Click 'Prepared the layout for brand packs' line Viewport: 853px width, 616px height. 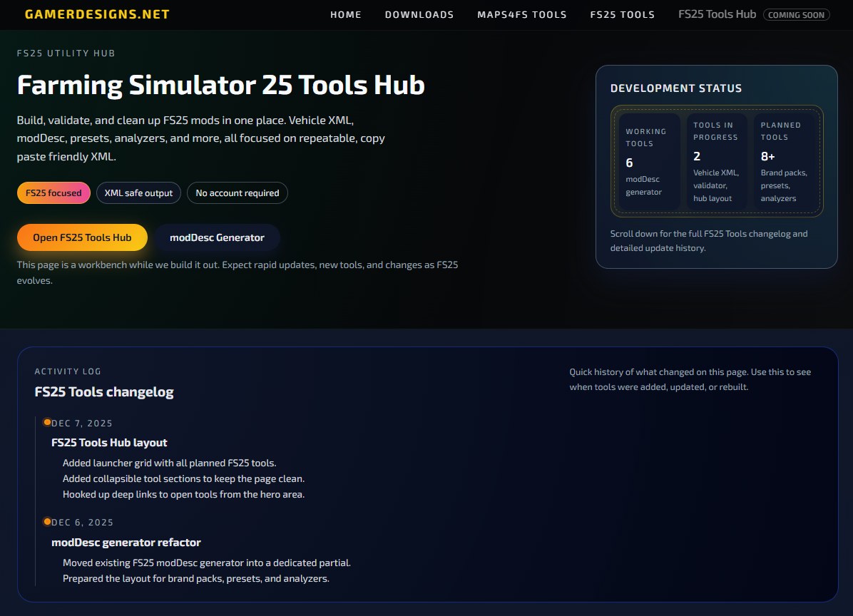(x=196, y=579)
